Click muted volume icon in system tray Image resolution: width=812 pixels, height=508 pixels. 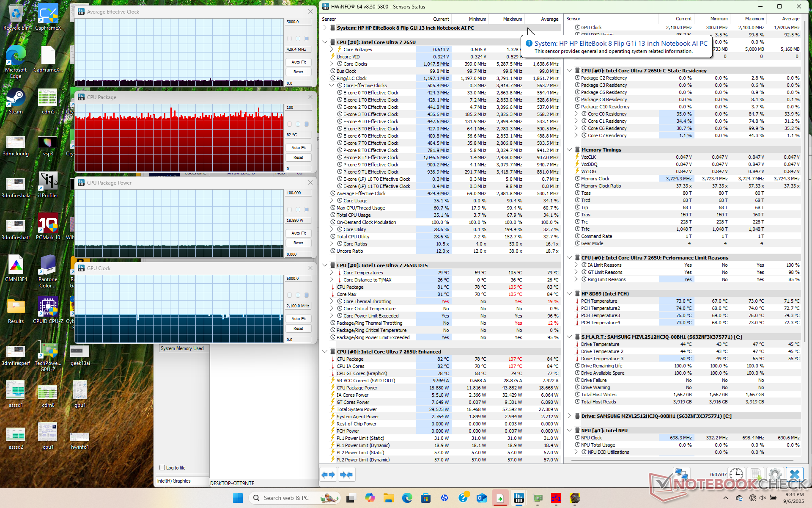(x=763, y=498)
